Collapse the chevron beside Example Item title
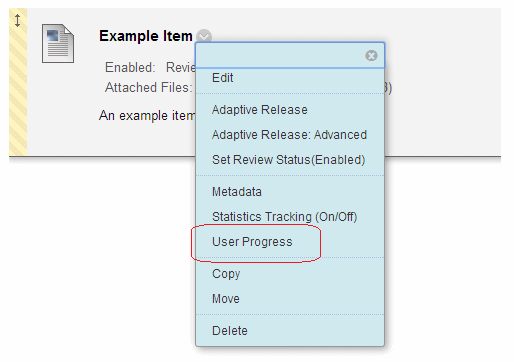Image resolution: width=514 pixels, height=362 pixels. pyautogui.click(x=204, y=35)
